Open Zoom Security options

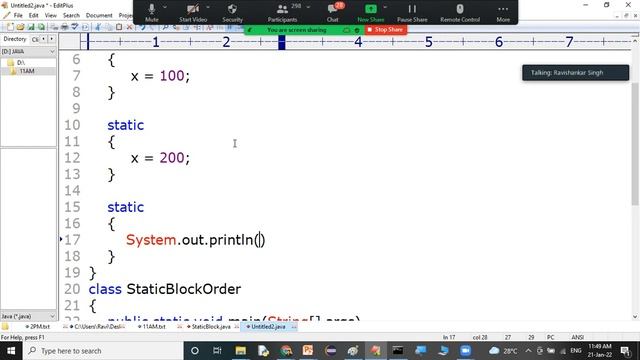tap(232, 13)
